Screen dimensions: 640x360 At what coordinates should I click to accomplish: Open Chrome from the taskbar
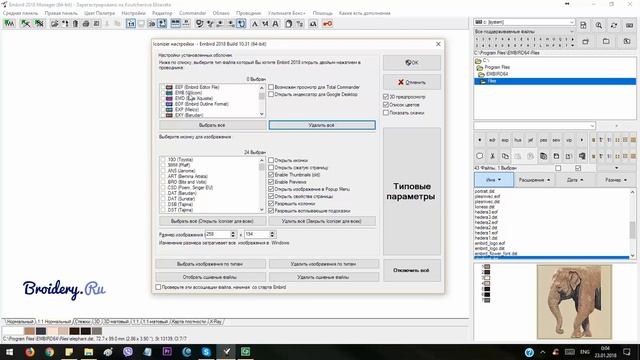pos(49,352)
